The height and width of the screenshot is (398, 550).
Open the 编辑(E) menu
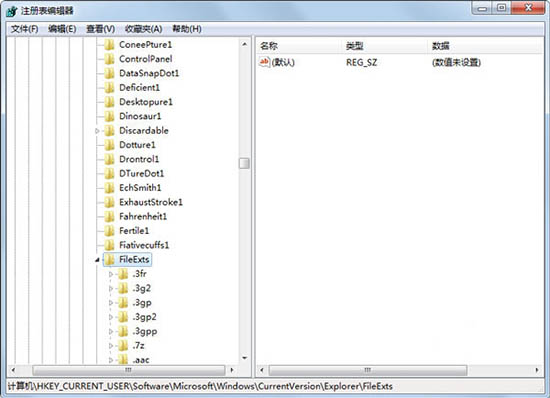(x=62, y=29)
